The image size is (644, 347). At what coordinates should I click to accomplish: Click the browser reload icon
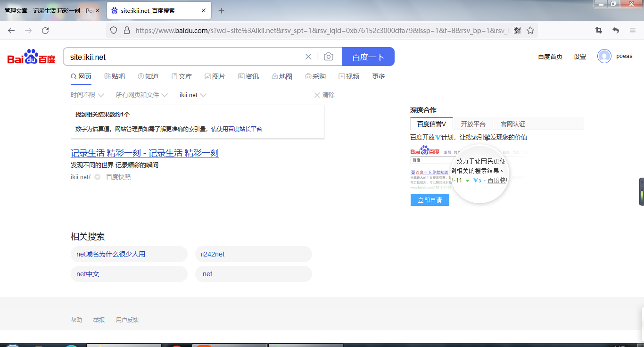pyautogui.click(x=45, y=31)
